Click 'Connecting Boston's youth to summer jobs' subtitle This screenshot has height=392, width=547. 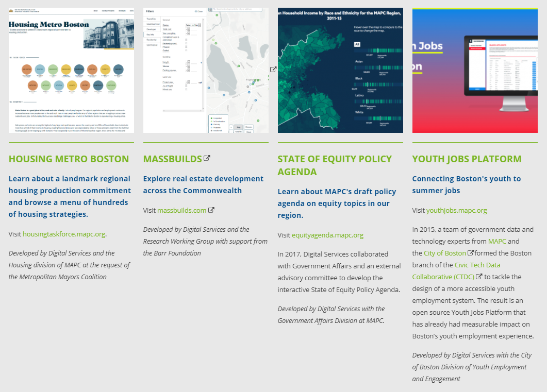467,185
